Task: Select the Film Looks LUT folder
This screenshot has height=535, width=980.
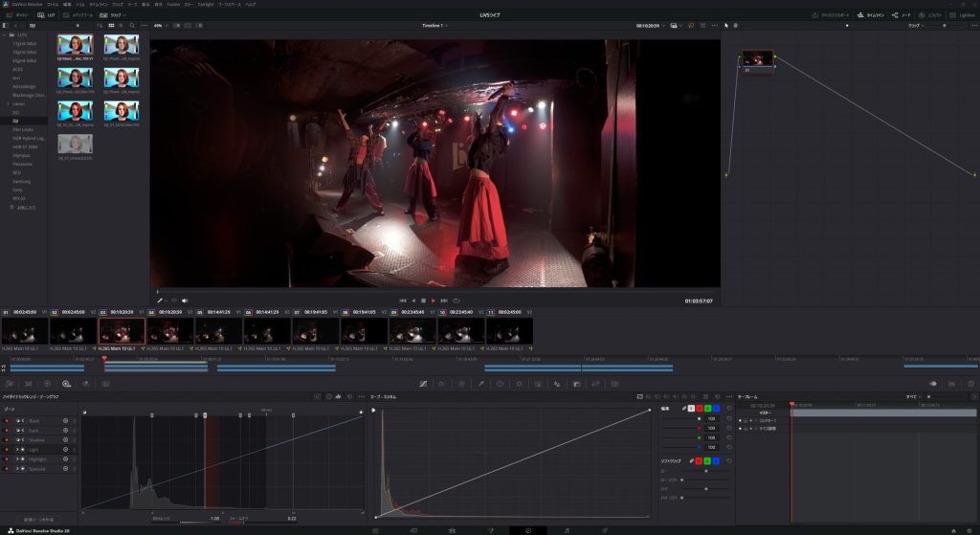Action: (23, 129)
